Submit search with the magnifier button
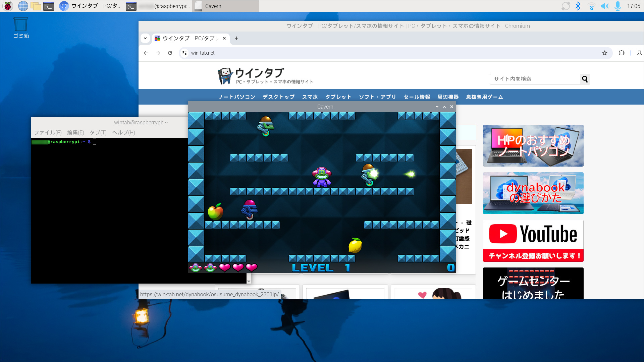Image resolution: width=644 pixels, height=362 pixels. [x=585, y=79]
